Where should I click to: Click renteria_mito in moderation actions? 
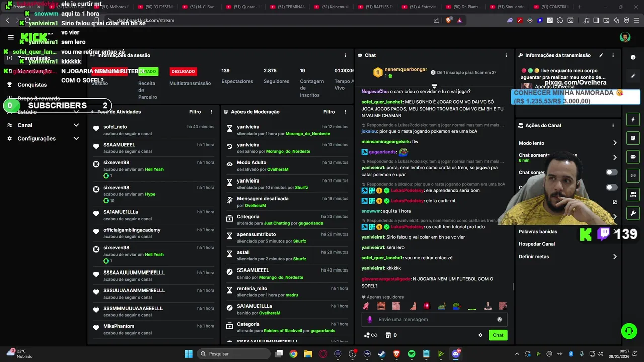coord(252,289)
